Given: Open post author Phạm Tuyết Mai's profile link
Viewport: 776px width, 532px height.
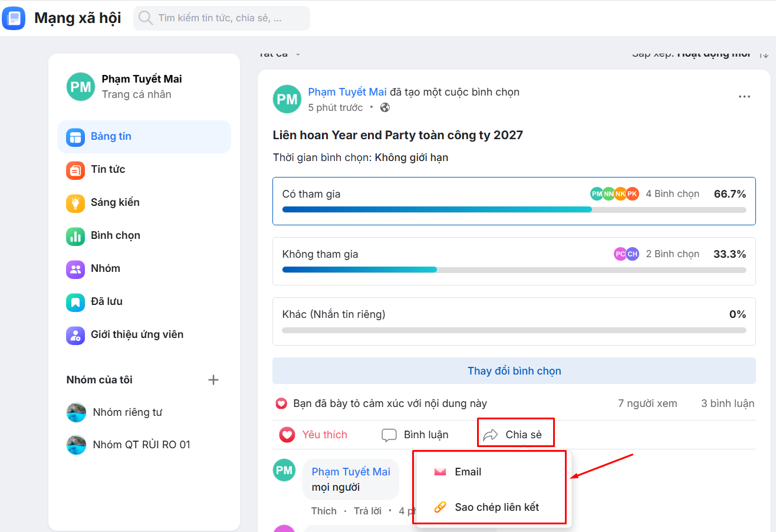Looking at the screenshot, I should (x=347, y=92).
